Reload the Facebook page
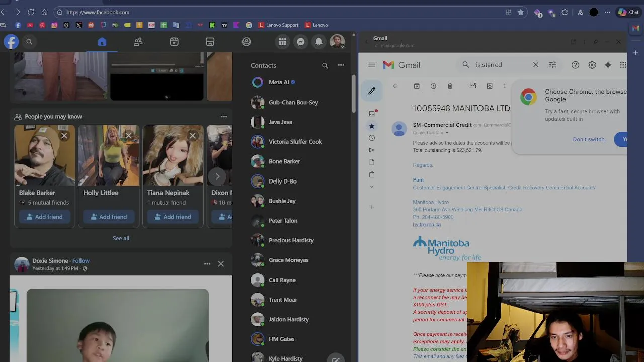This screenshot has width=644, height=362. tap(31, 12)
